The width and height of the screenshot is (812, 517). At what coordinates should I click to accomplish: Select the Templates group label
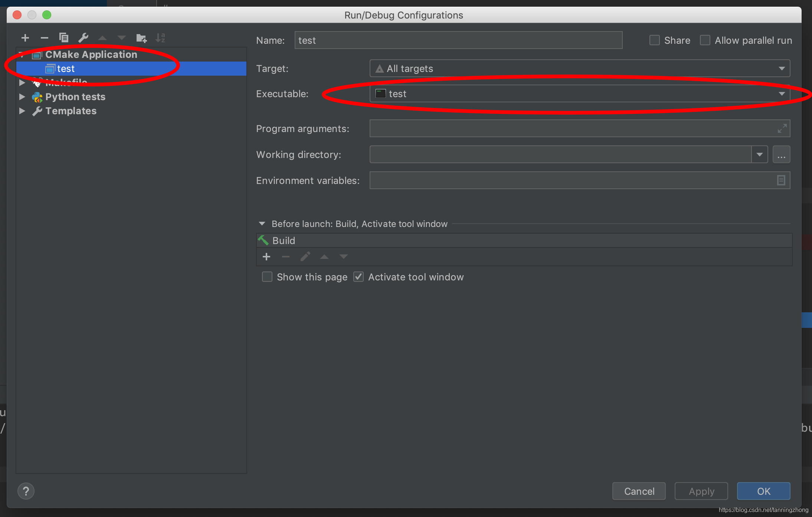click(x=71, y=111)
